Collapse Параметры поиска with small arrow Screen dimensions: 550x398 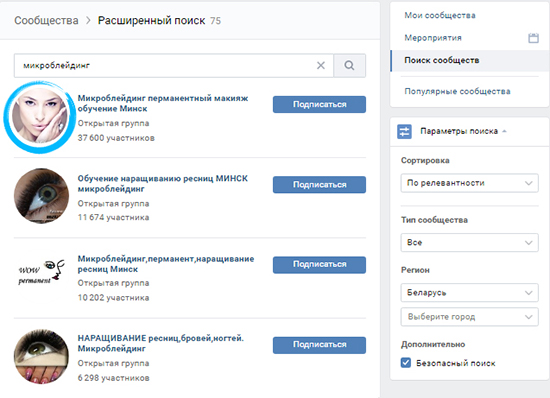pos(504,131)
